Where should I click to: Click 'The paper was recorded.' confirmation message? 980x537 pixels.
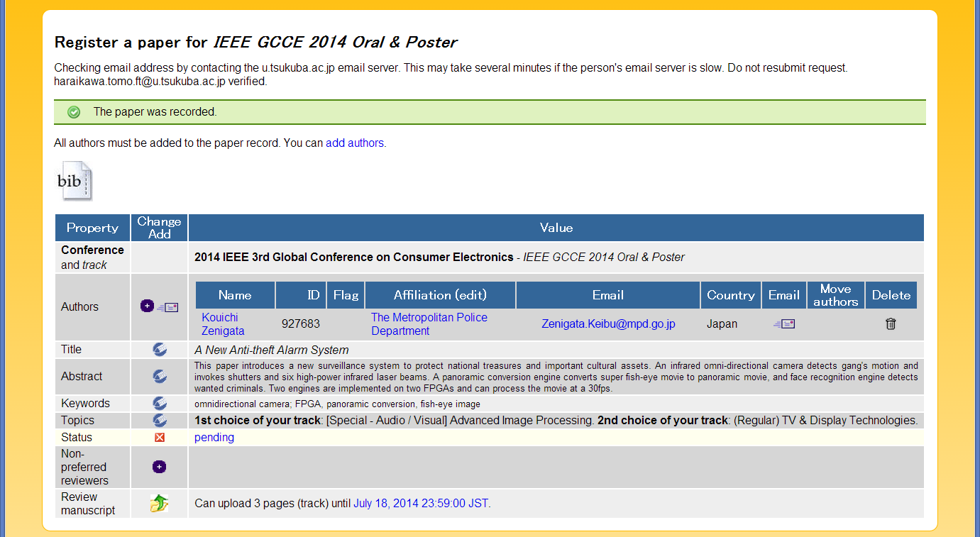pyautogui.click(x=155, y=112)
